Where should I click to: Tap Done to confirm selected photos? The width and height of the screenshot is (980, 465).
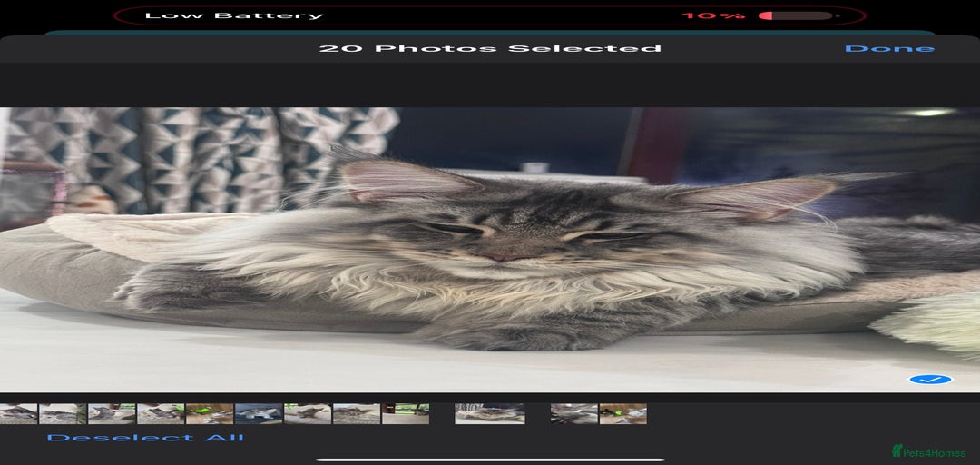889,49
